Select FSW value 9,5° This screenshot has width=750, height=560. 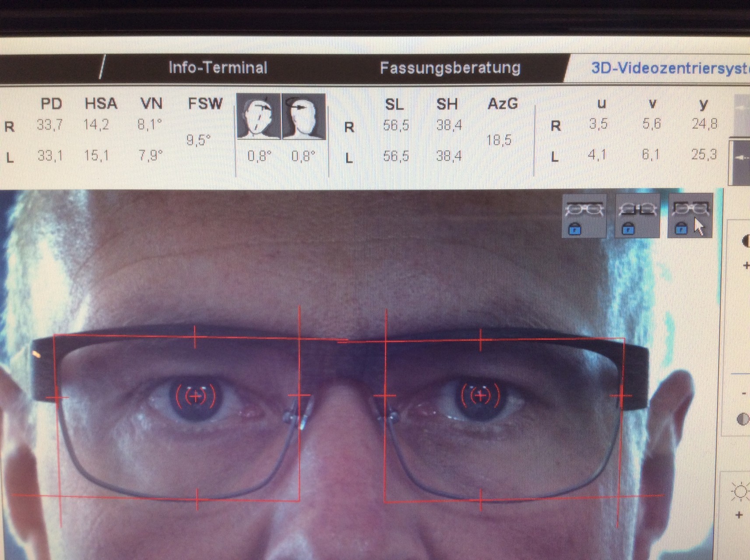click(198, 140)
